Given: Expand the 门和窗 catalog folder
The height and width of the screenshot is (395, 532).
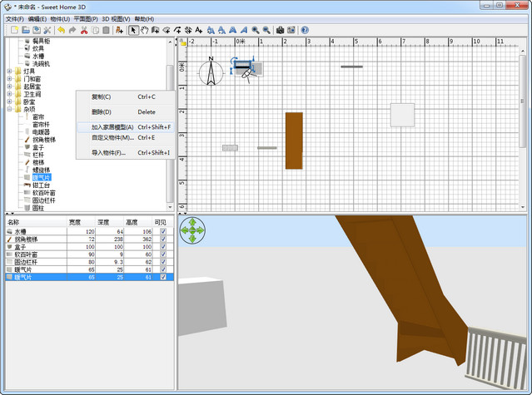Looking at the screenshot, I should [x=9, y=79].
